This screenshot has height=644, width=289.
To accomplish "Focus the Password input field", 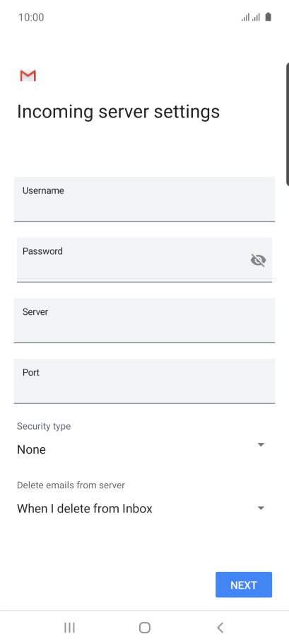I will coord(144,260).
